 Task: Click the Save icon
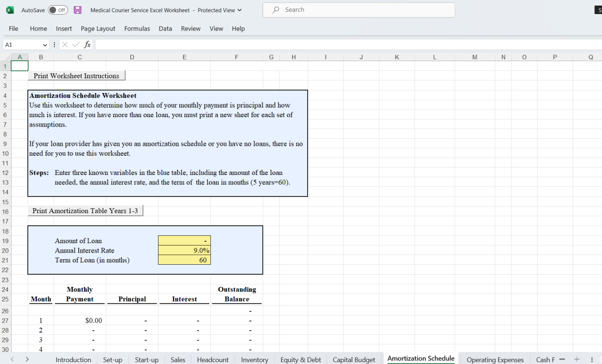click(78, 10)
